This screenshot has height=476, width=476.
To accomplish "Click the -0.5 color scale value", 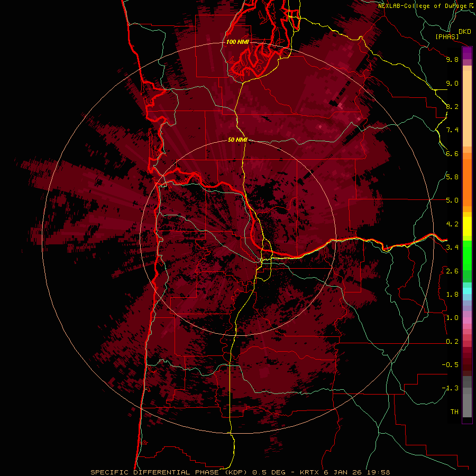I will 450,365.
